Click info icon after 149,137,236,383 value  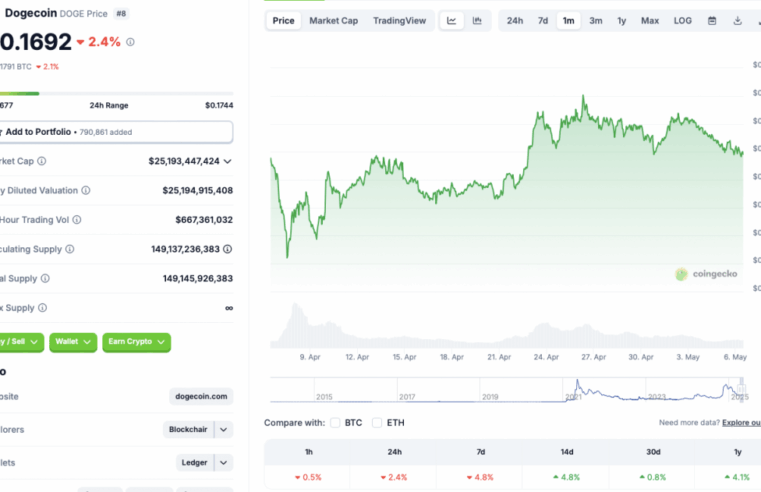pos(228,249)
